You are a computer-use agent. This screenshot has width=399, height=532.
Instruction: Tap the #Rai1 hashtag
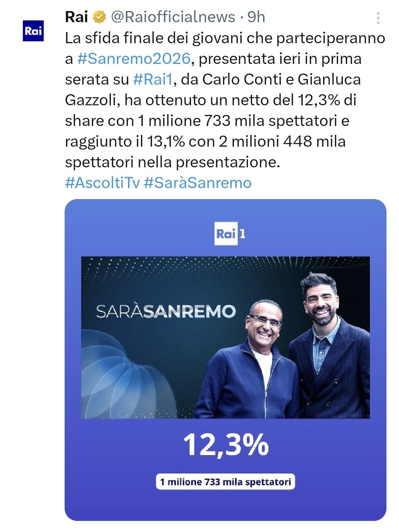[x=153, y=79]
